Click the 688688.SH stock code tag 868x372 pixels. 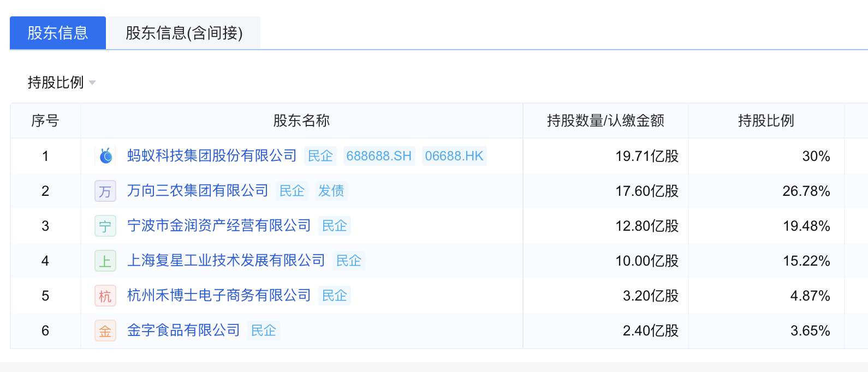pos(379,156)
